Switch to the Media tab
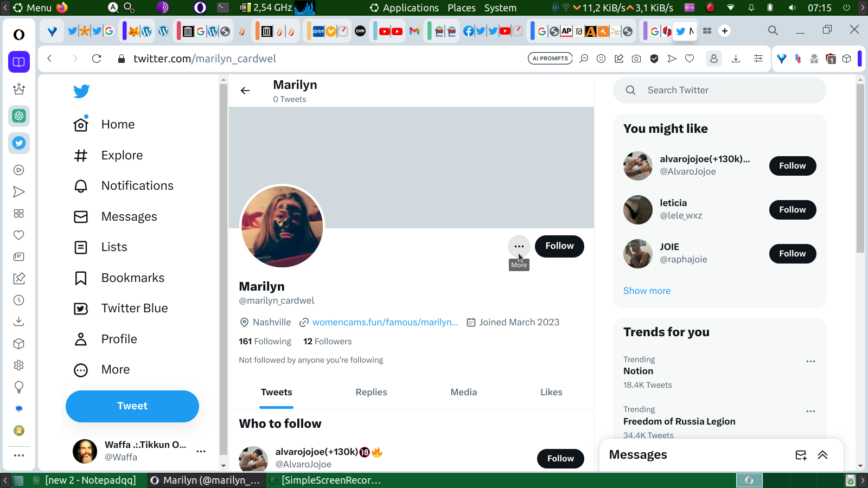The image size is (868, 488). click(464, 392)
